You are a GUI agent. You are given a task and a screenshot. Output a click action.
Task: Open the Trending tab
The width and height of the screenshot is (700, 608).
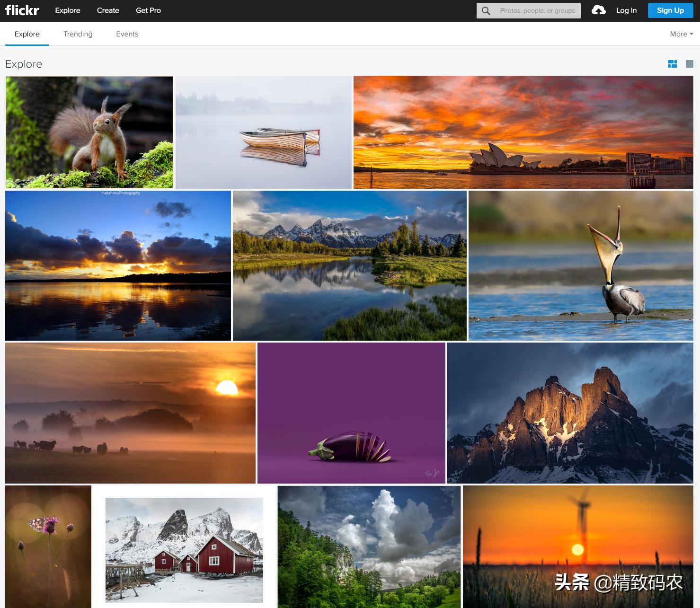click(x=78, y=34)
